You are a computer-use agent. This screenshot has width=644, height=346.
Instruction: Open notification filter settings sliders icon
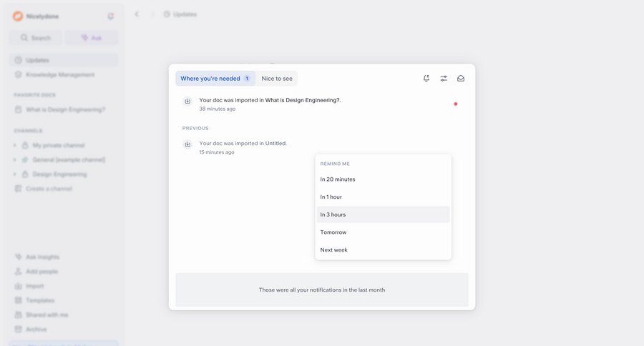coord(444,79)
